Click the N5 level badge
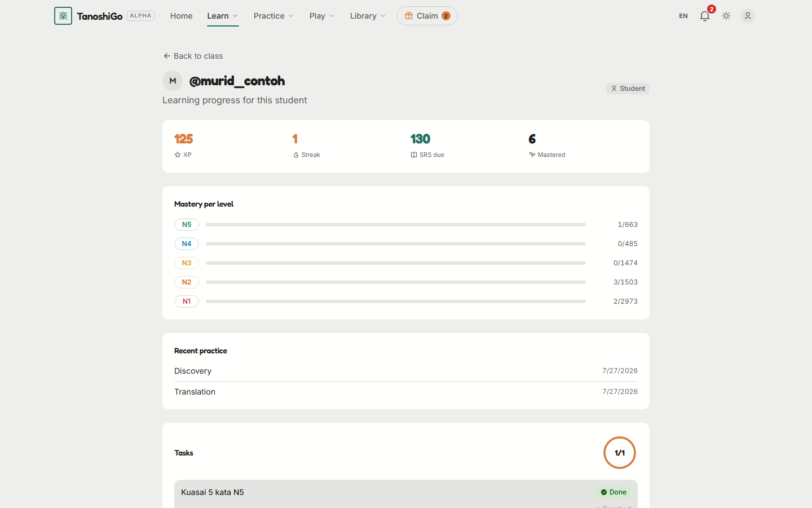The height and width of the screenshot is (508, 812). 187,225
